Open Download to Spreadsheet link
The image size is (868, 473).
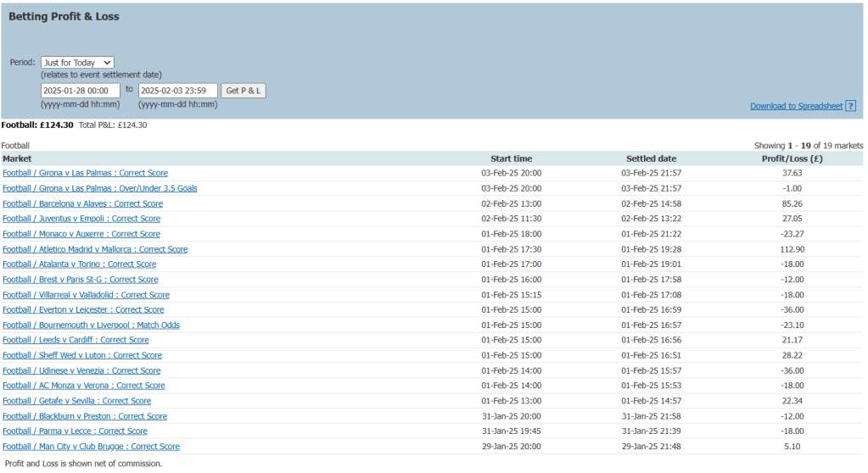coord(796,106)
